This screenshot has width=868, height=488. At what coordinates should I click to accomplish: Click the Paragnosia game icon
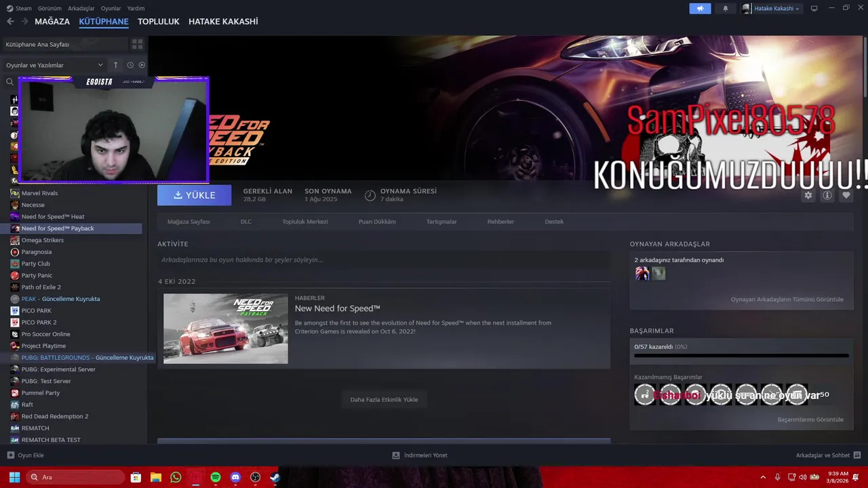point(15,251)
